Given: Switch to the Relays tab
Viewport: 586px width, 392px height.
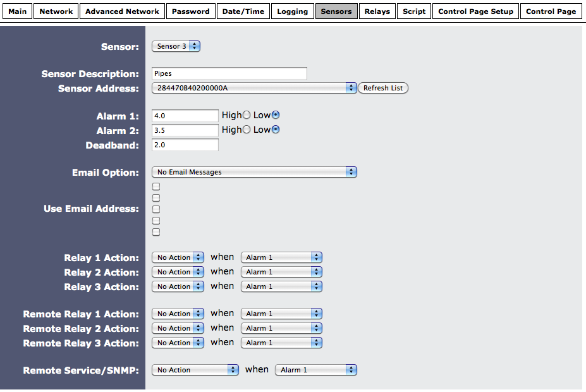Looking at the screenshot, I should pos(377,11).
